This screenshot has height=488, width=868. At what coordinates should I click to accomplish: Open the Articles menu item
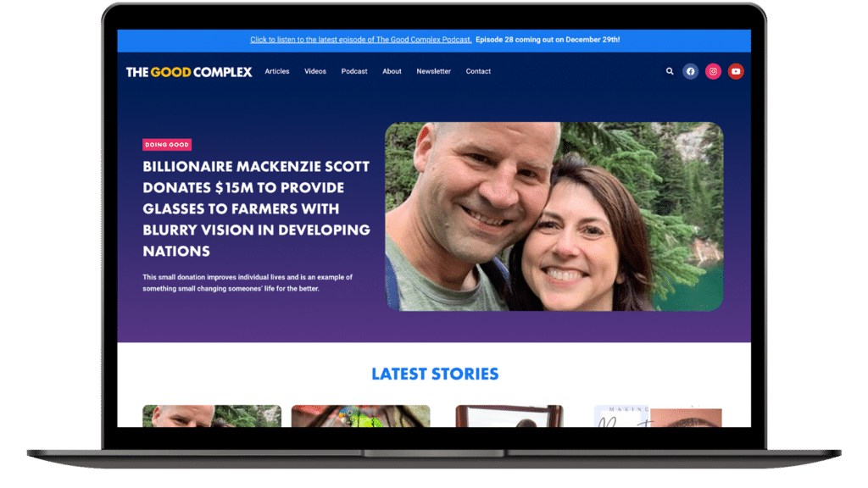point(277,71)
